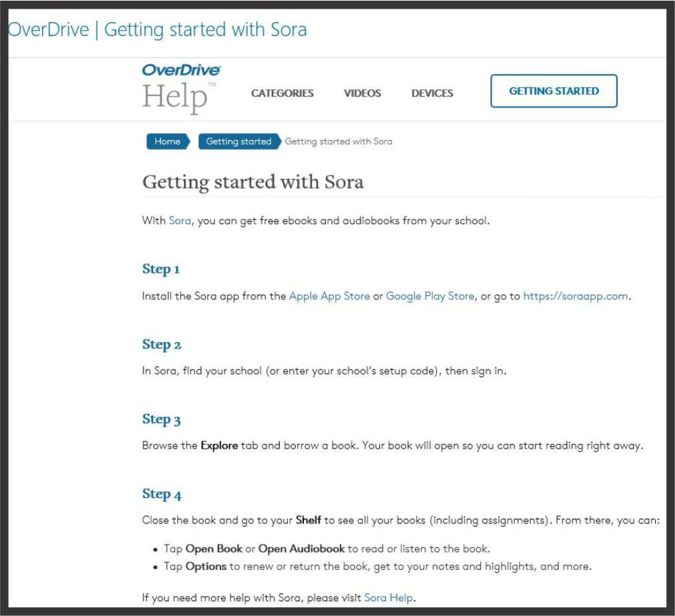Click the 'Getting started with Sora' page heading
This screenshot has height=616, width=675.
253,182
